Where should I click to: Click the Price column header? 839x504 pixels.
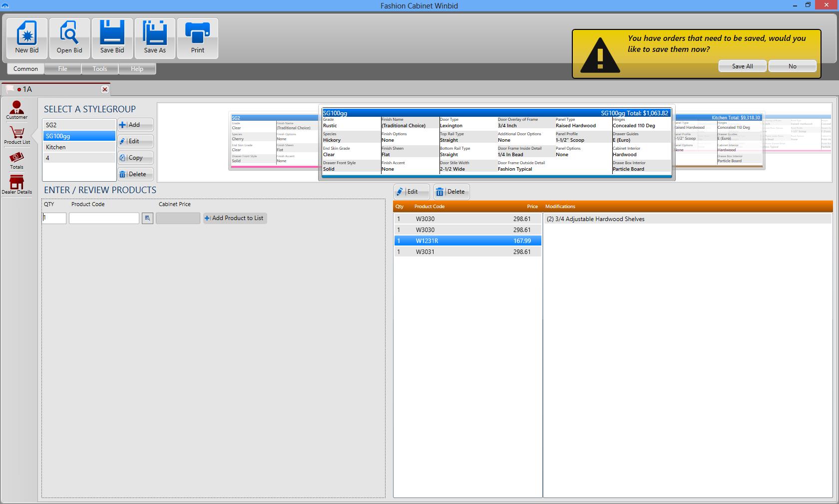(532, 207)
